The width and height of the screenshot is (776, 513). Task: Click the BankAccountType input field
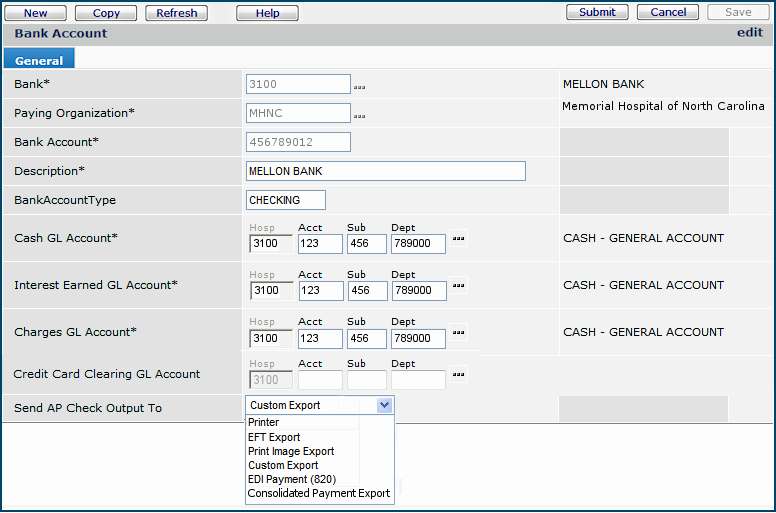pyautogui.click(x=285, y=200)
